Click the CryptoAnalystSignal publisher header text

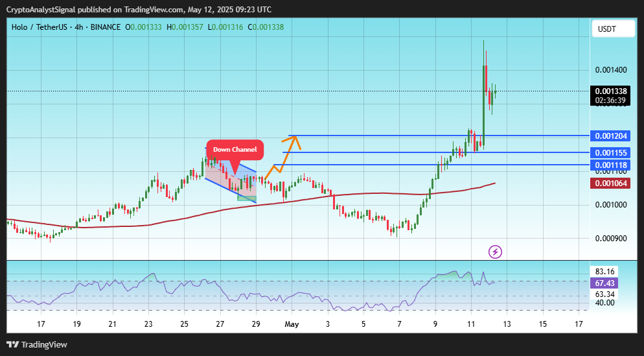click(x=139, y=10)
